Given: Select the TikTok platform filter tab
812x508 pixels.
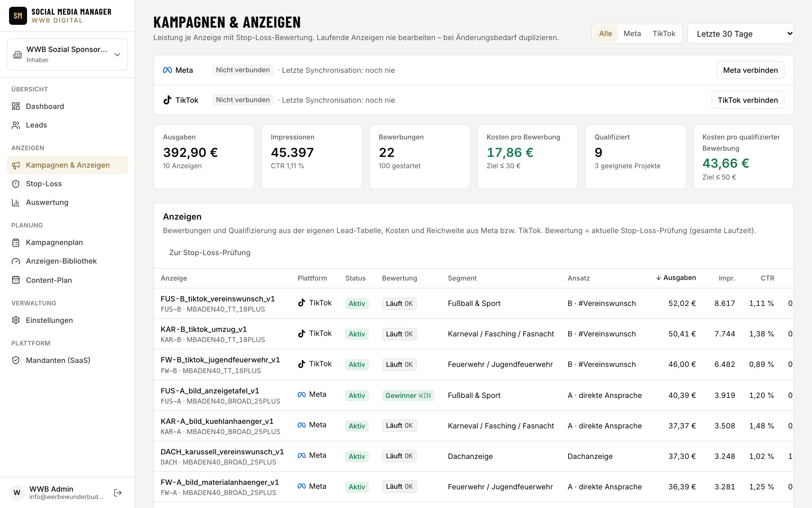Looking at the screenshot, I should tap(664, 34).
